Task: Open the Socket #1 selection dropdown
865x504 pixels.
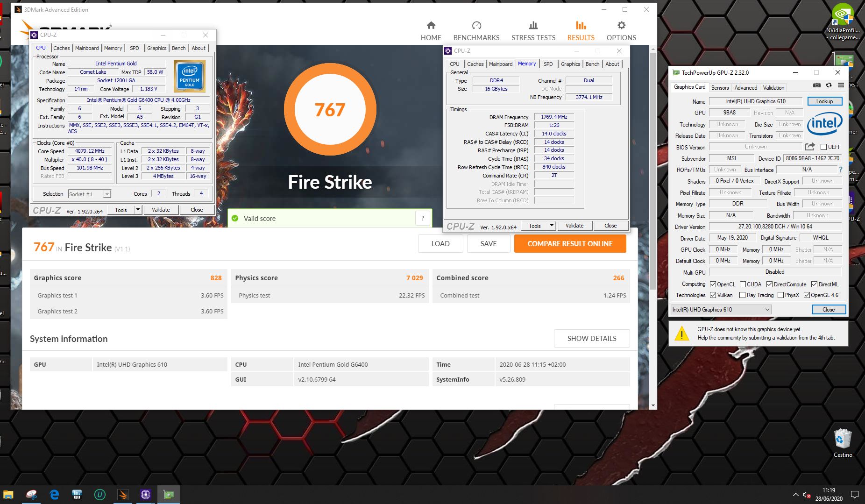Action: 89,194
